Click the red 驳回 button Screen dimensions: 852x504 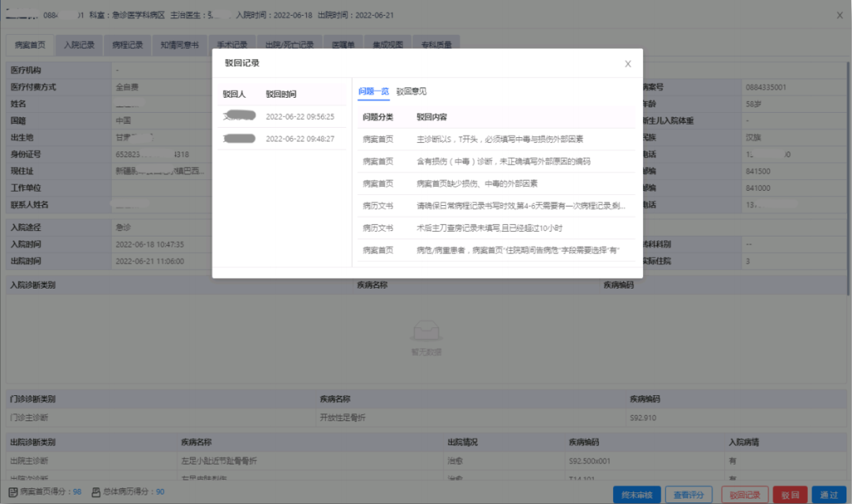point(790,494)
